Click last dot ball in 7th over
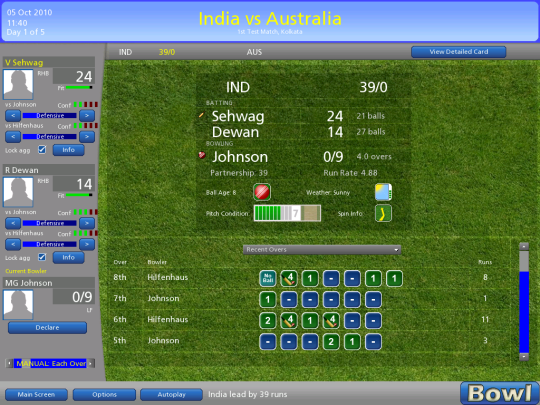 [373, 300]
